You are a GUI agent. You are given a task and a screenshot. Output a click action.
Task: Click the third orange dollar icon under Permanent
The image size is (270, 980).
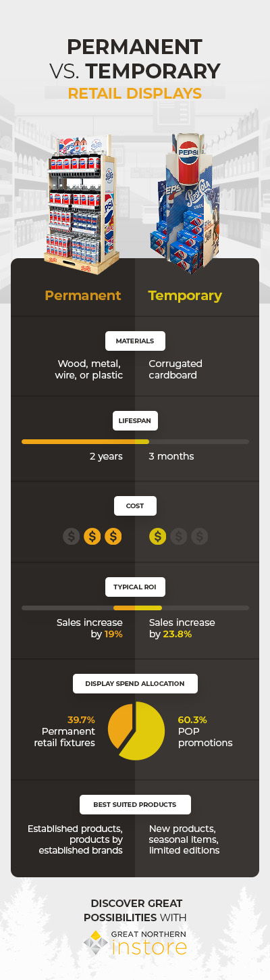coord(113,537)
